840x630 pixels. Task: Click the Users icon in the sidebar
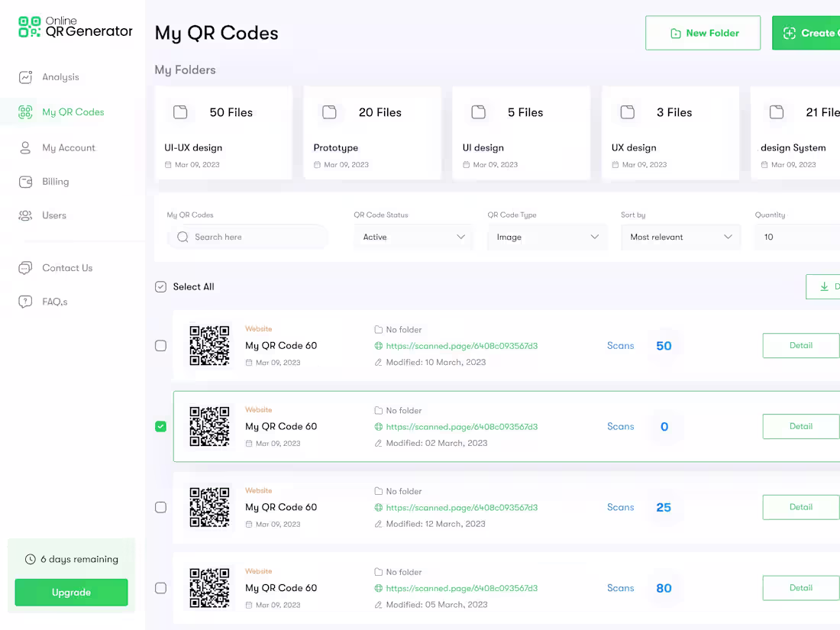point(25,215)
